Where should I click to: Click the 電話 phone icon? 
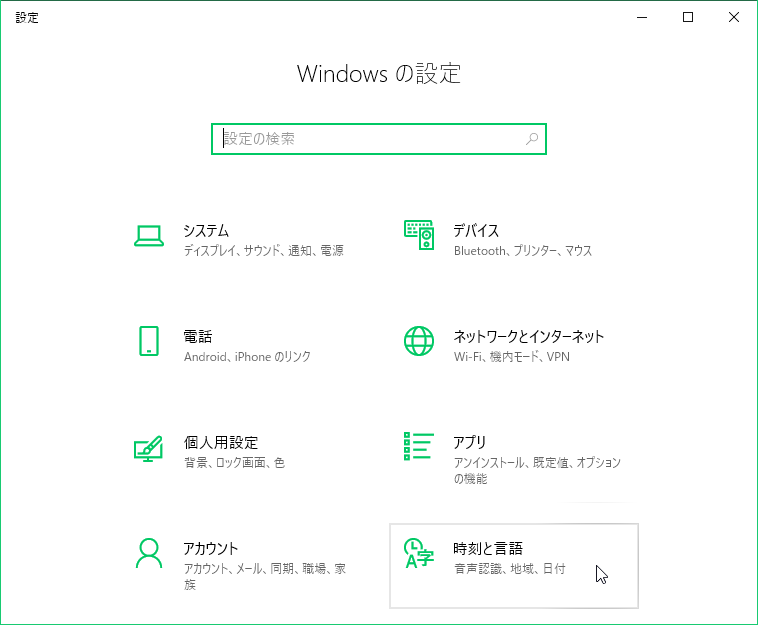point(149,341)
